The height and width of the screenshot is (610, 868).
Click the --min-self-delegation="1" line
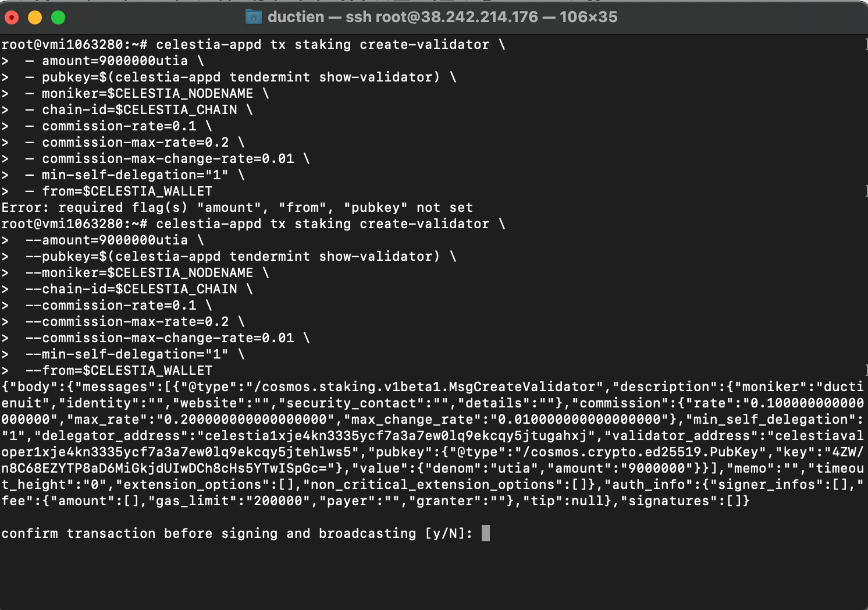click(131, 354)
